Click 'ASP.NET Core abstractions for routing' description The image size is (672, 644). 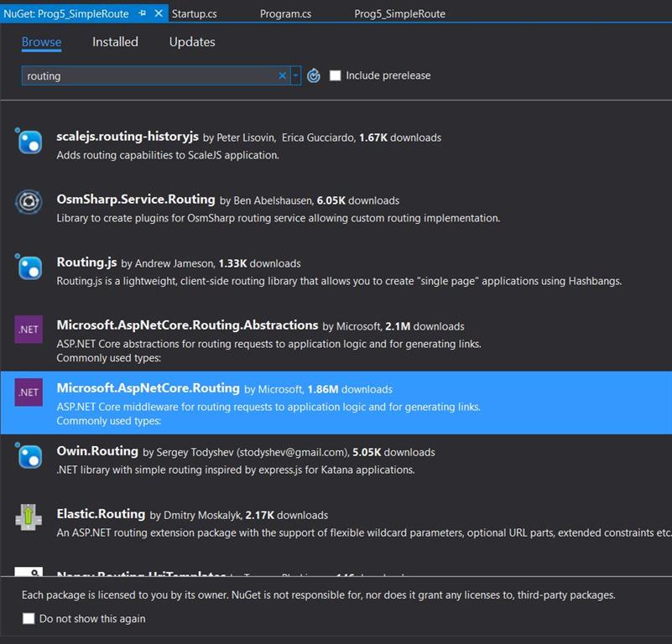[268, 344]
